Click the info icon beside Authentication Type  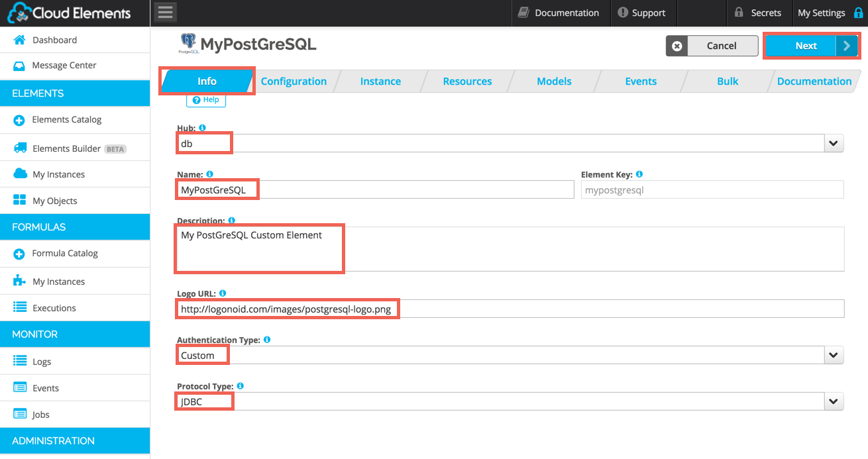pyautogui.click(x=267, y=340)
